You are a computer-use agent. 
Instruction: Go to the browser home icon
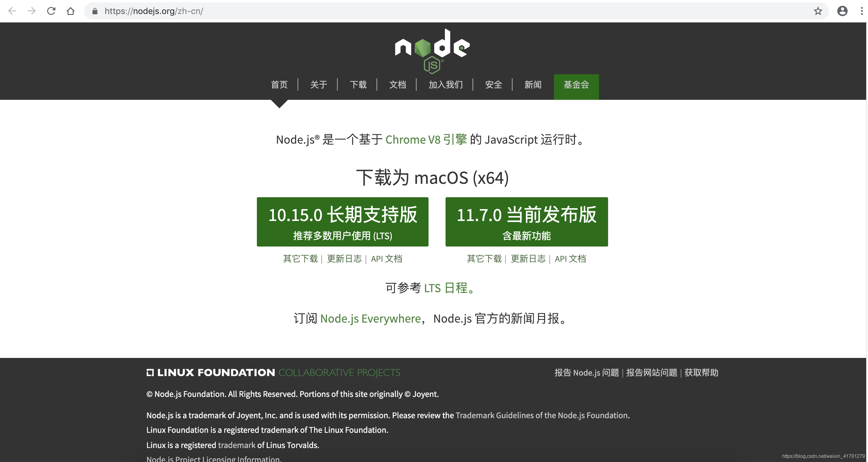click(70, 11)
